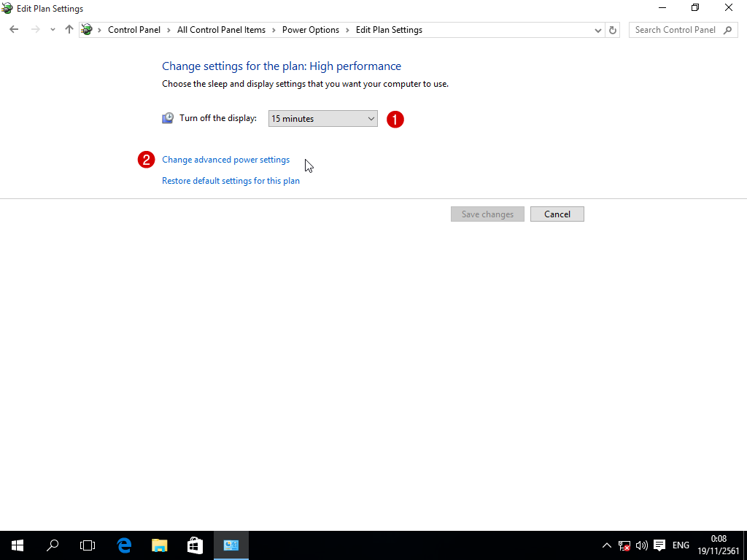Select Power Options in breadcrumb
This screenshot has width=747, height=560.
(x=310, y=30)
